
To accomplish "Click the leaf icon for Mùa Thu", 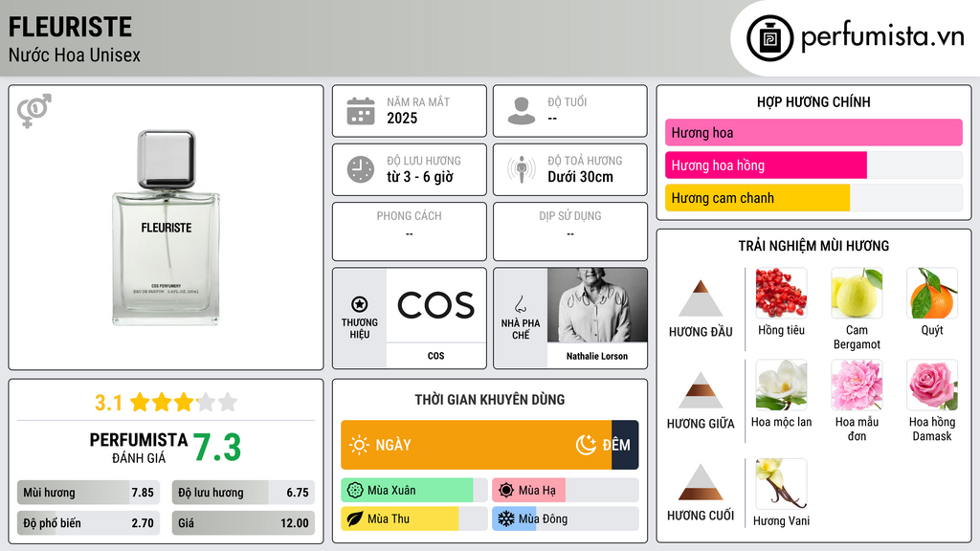I will (355, 518).
